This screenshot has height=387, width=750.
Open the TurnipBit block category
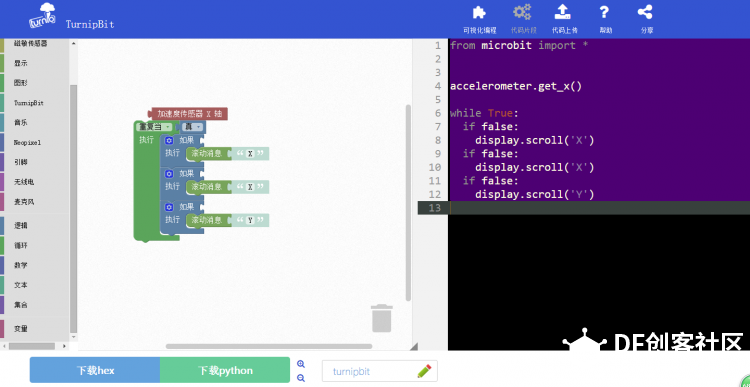(29, 103)
